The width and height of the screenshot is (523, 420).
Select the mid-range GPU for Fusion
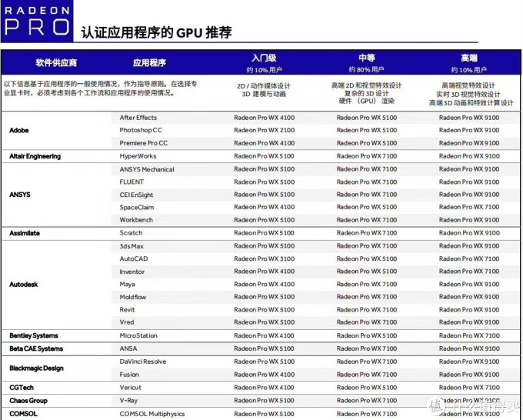coord(367,375)
